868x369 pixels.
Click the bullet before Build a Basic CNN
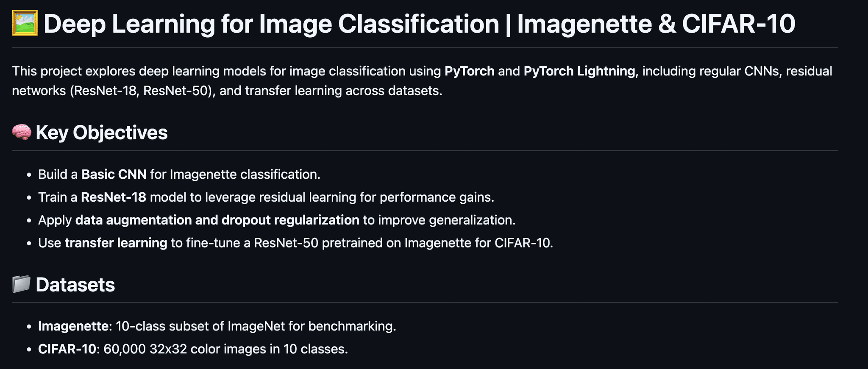[29, 175]
